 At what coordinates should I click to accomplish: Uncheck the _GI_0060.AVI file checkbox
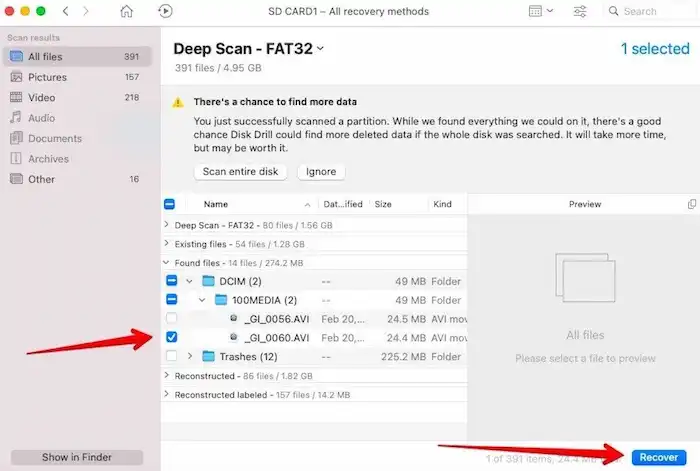172,338
